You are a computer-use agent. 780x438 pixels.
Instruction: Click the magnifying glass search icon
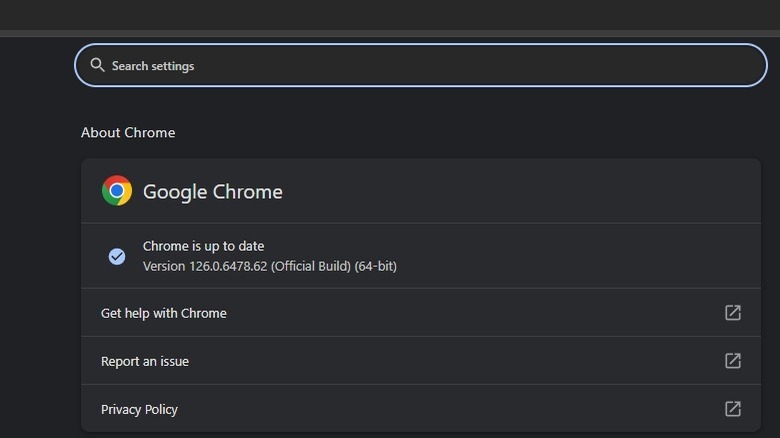coord(97,65)
